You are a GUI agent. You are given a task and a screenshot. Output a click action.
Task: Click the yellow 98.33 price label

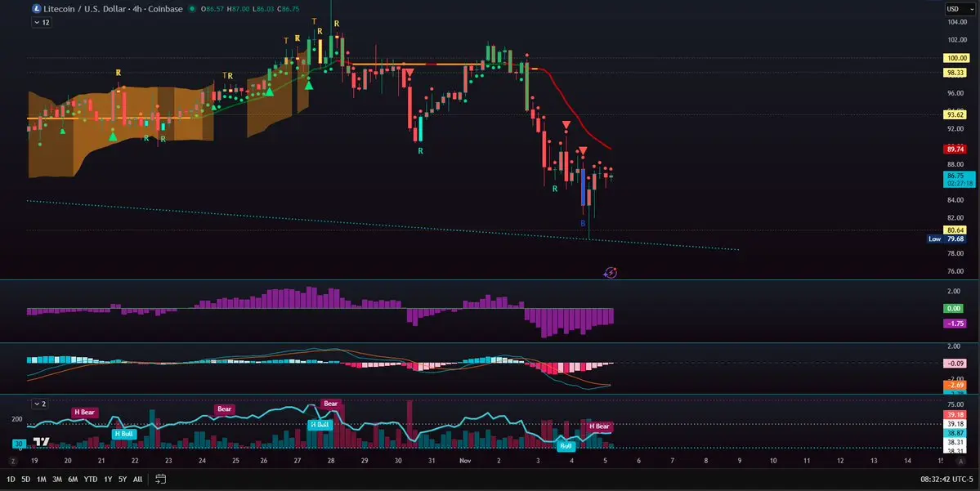click(x=955, y=73)
